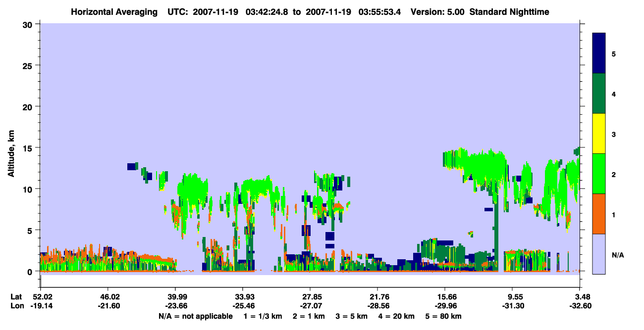Click the 'Lon' axis row label
This screenshot has height=330, width=644.
pos(16,306)
